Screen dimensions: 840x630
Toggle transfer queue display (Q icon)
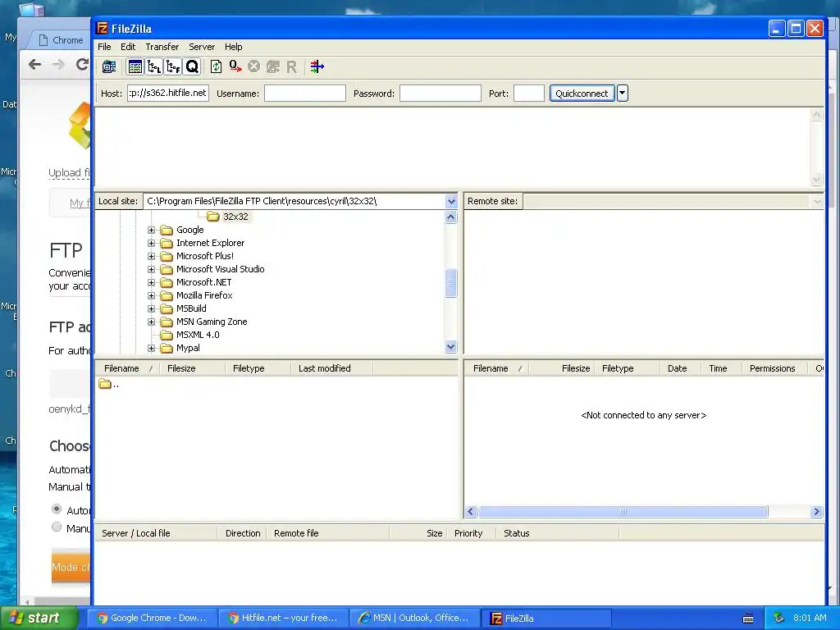click(192, 66)
